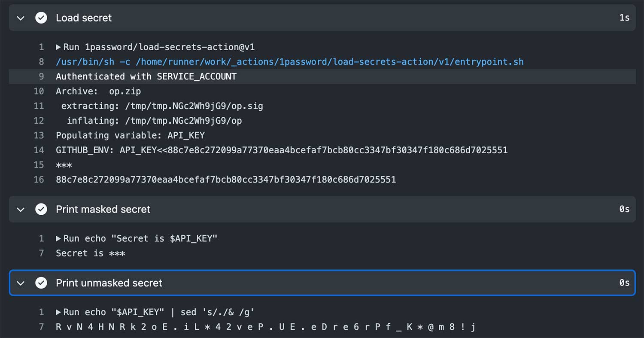Expand the Run echo sed command triangle
644x338 pixels.
click(58, 312)
